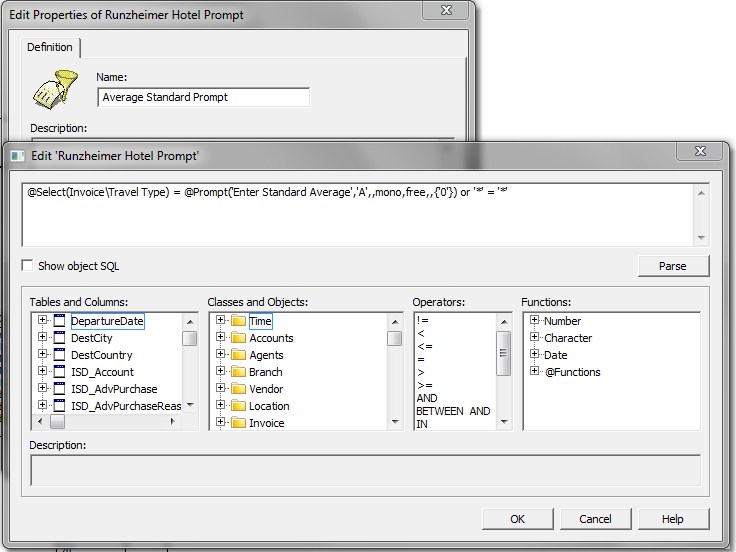Expand the Time class node
The height and width of the screenshot is (552, 736).
click(220, 320)
